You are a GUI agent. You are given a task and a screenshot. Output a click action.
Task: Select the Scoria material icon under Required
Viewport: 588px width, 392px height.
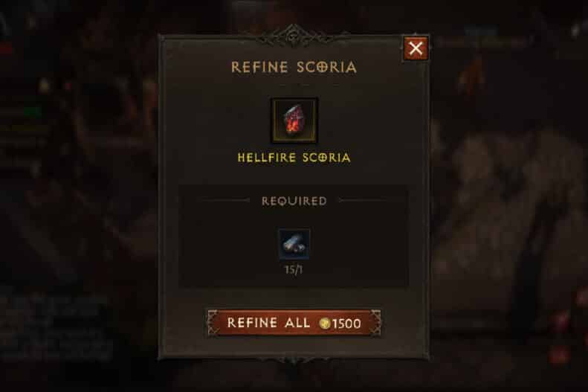pos(294,244)
